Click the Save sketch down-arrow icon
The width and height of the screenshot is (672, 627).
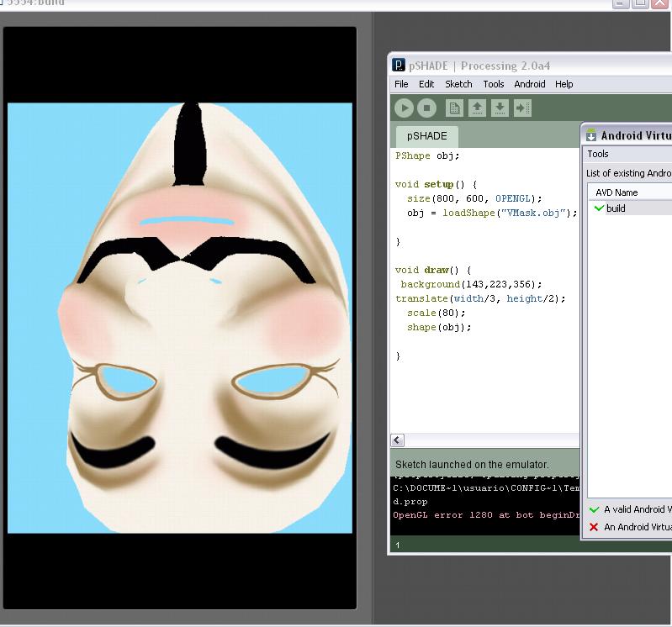(500, 108)
